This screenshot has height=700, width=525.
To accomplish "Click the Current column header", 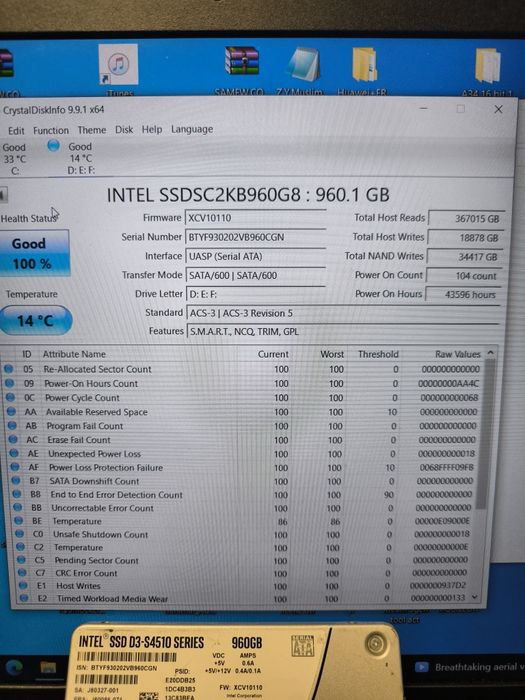I will coord(273,354).
